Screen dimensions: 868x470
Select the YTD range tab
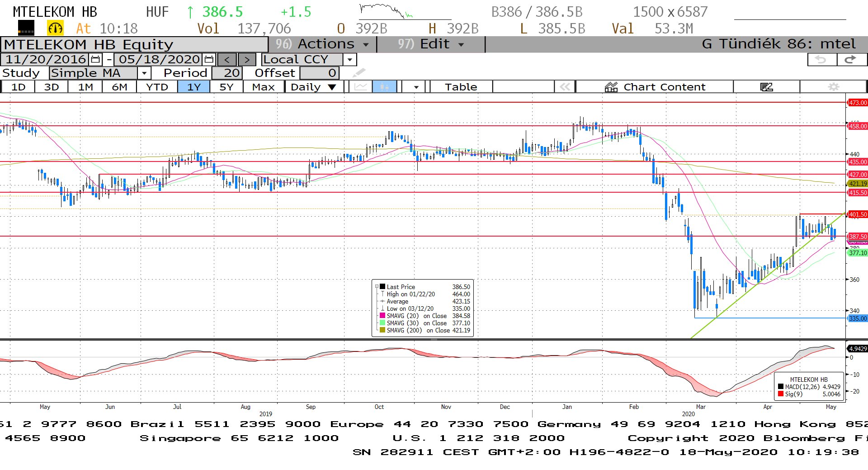[157, 87]
